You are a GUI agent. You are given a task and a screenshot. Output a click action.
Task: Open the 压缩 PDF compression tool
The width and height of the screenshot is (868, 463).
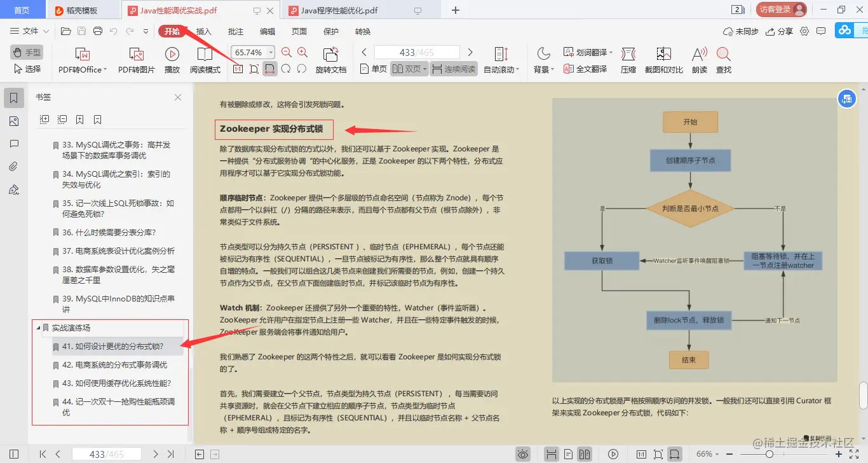tap(628, 59)
